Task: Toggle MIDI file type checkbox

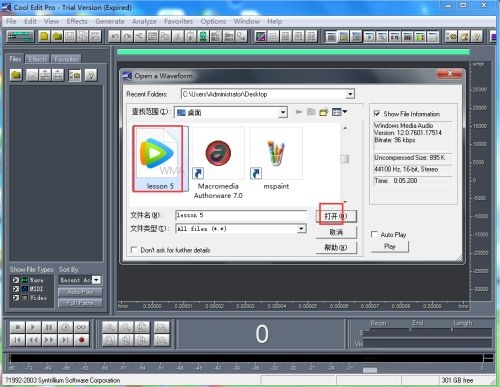Action: coord(16,289)
